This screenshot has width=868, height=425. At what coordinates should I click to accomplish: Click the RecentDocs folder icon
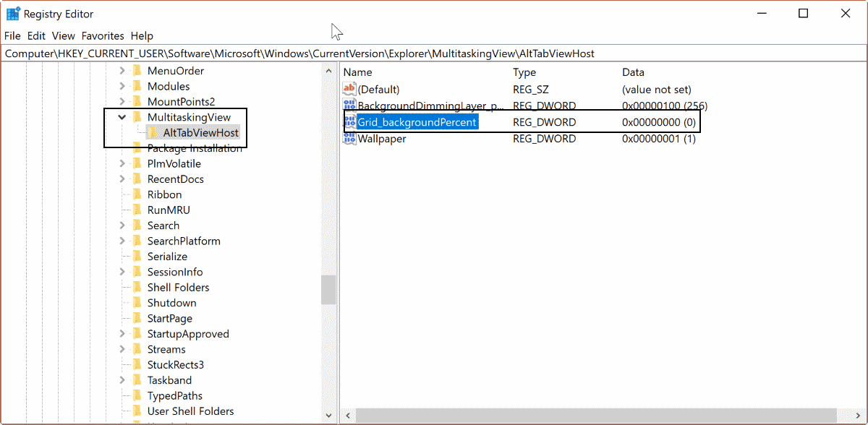tap(137, 179)
